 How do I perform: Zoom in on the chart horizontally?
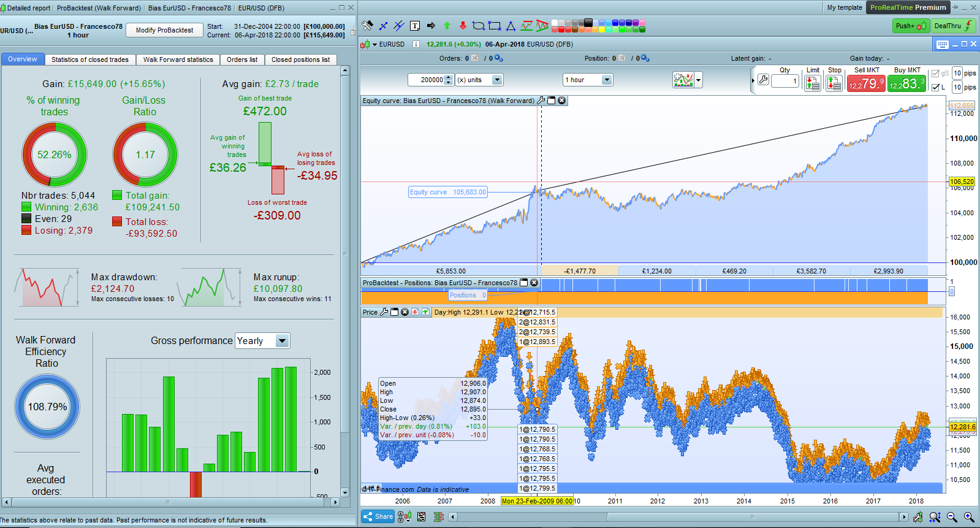(969, 517)
